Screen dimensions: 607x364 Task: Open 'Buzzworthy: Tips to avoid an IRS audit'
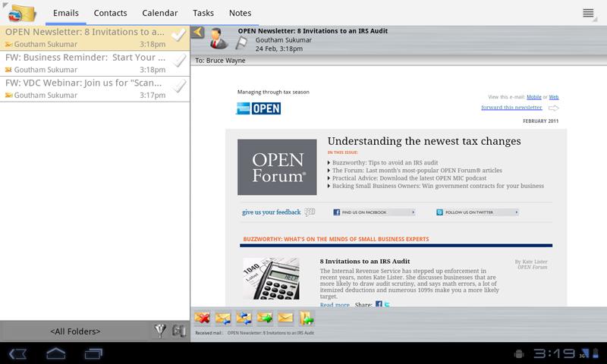click(385, 162)
